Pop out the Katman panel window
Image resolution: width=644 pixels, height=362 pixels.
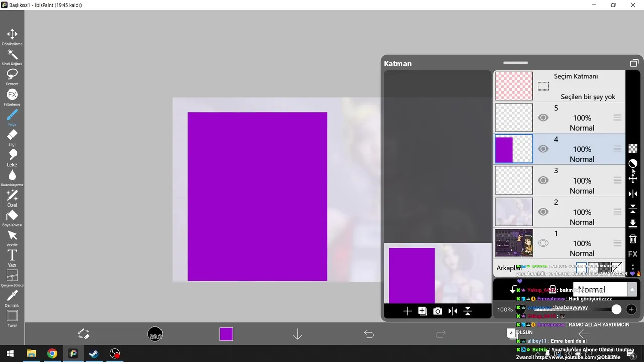pos(634,63)
